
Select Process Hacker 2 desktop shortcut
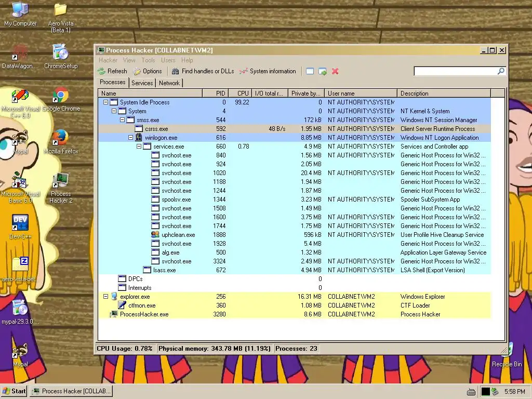(61, 188)
